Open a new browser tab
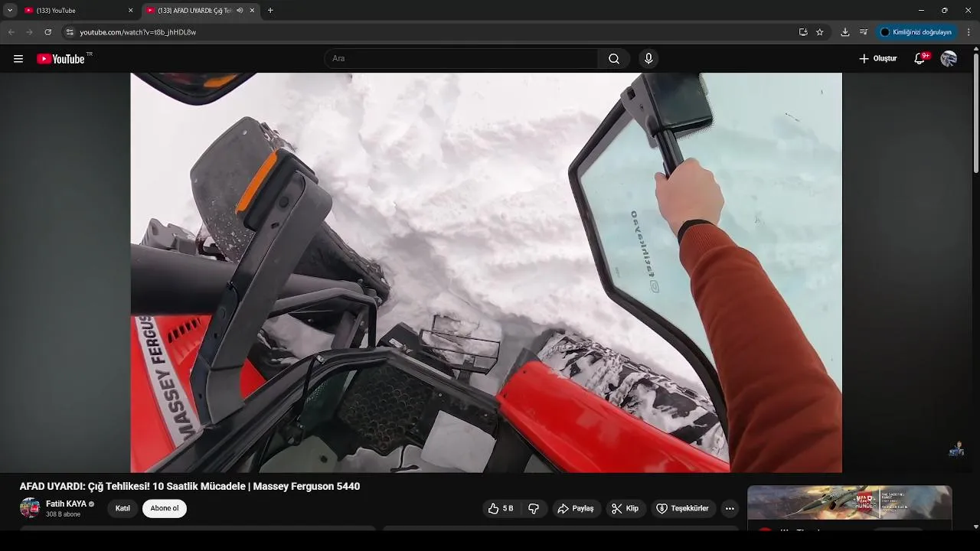 coord(270,11)
